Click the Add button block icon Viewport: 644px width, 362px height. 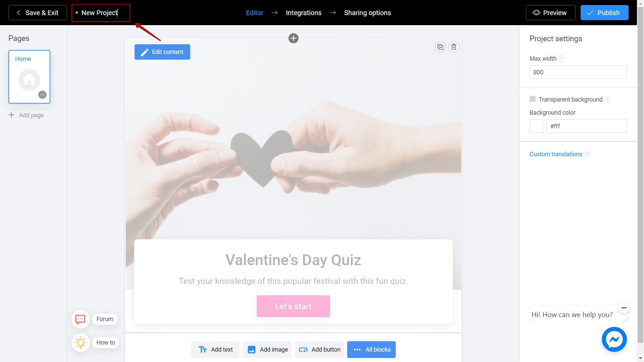(x=303, y=350)
